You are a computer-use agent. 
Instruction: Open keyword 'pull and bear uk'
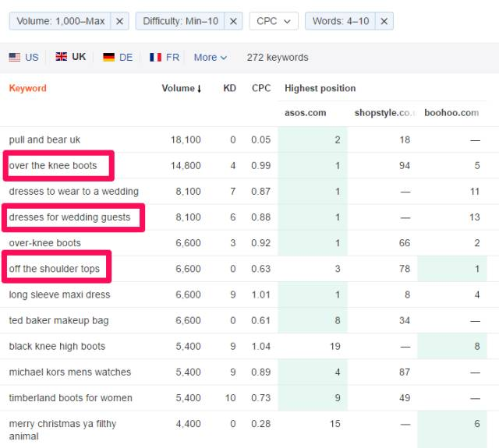44,139
